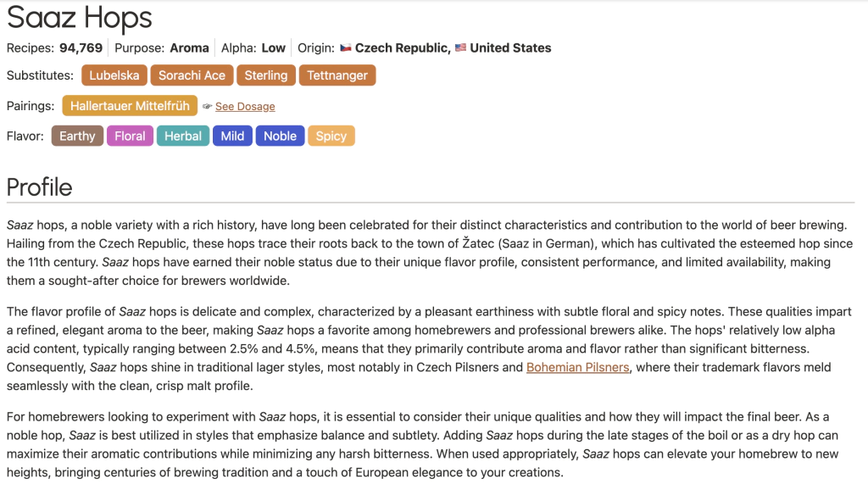This screenshot has height=484, width=868.
Task: Click the United States origin text
Action: (x=510, y=48)
